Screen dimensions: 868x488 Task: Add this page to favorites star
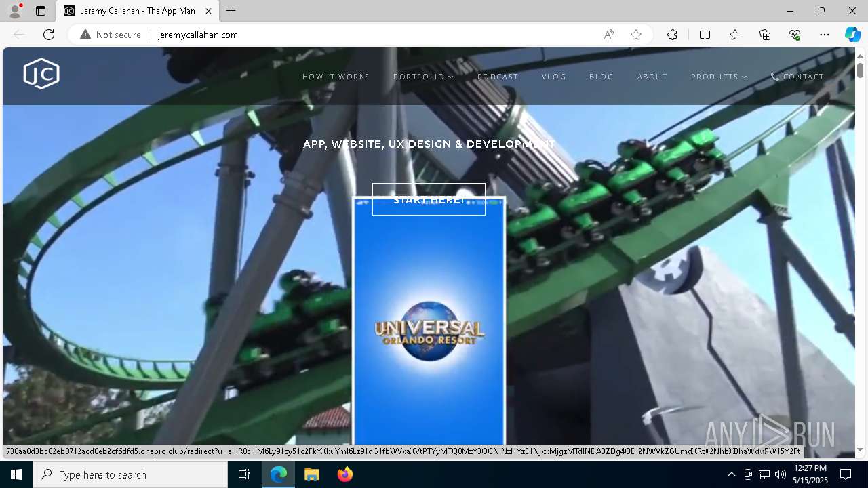tap(636, 35)
